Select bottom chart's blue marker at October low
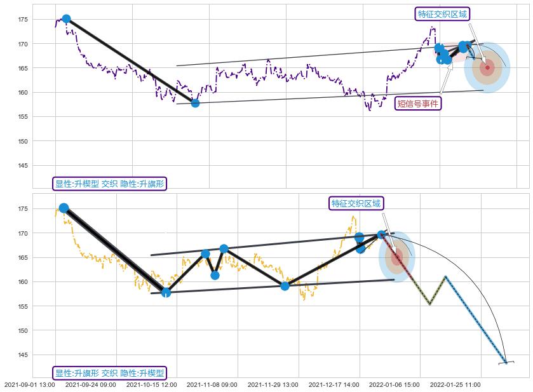The image size is (533, 392). 166,292
